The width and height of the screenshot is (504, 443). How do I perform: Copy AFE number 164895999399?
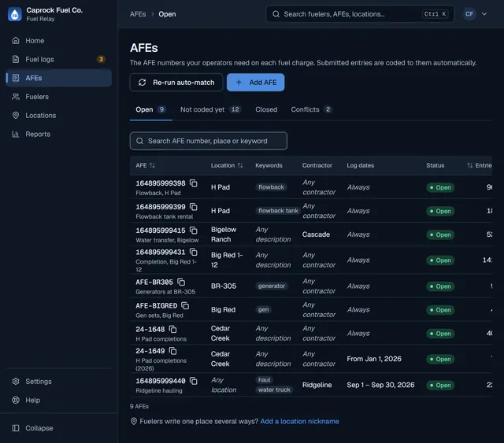coord(194,207)
